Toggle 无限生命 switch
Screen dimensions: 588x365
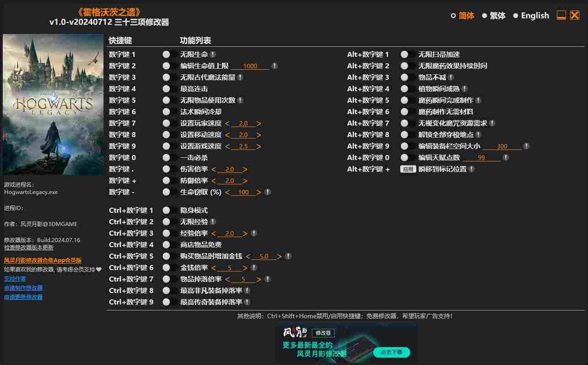pyautogui.click(x=170, y=54)
